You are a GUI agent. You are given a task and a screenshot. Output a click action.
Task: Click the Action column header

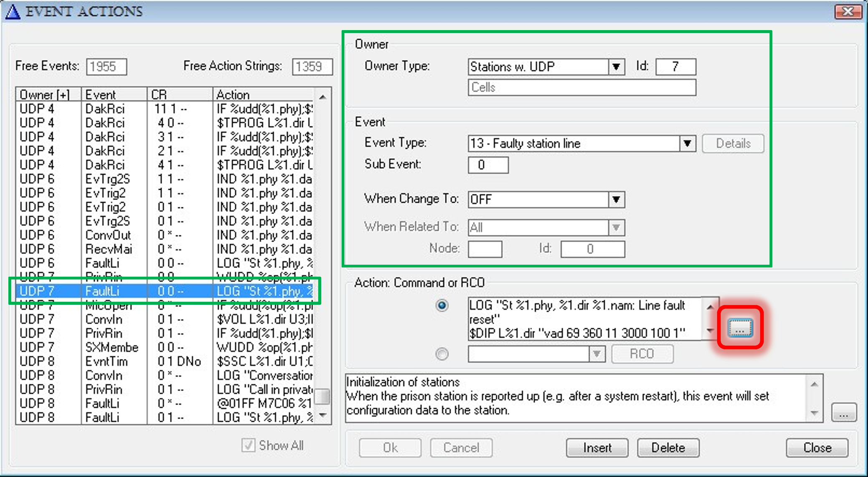point(263,95)
